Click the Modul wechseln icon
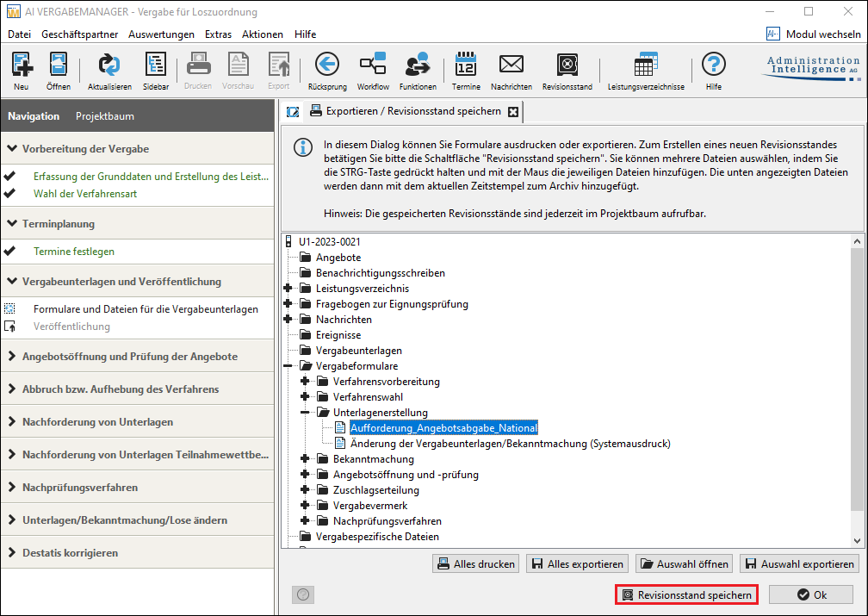Viewport: 868px width, 616px height. click(772, 34)
